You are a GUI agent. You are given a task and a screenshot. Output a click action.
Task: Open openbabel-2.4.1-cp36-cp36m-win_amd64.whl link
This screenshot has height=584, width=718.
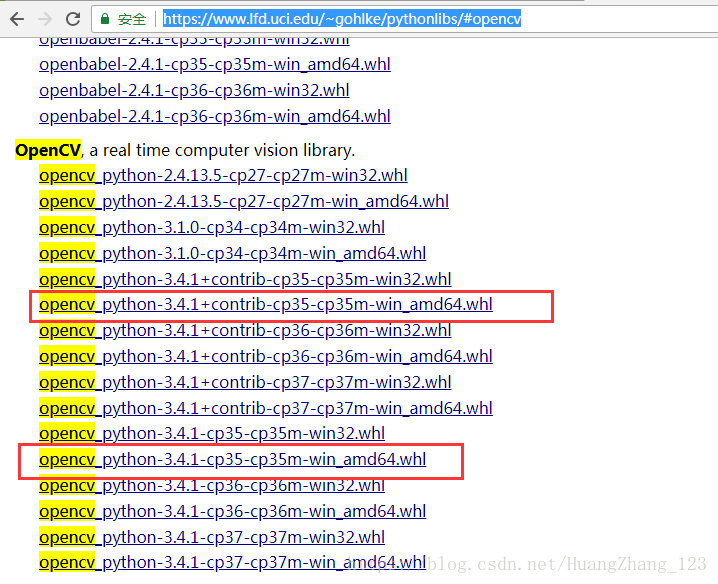tap(215, 116)
